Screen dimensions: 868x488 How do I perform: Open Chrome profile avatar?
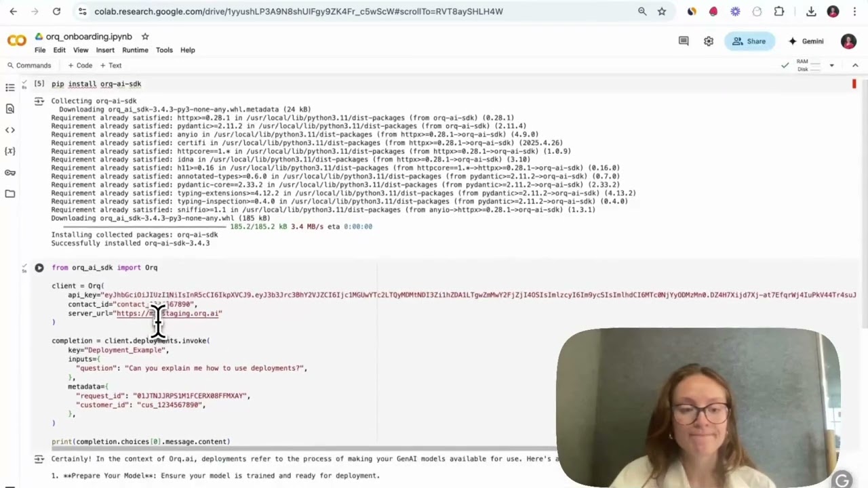tap(833, 12)
